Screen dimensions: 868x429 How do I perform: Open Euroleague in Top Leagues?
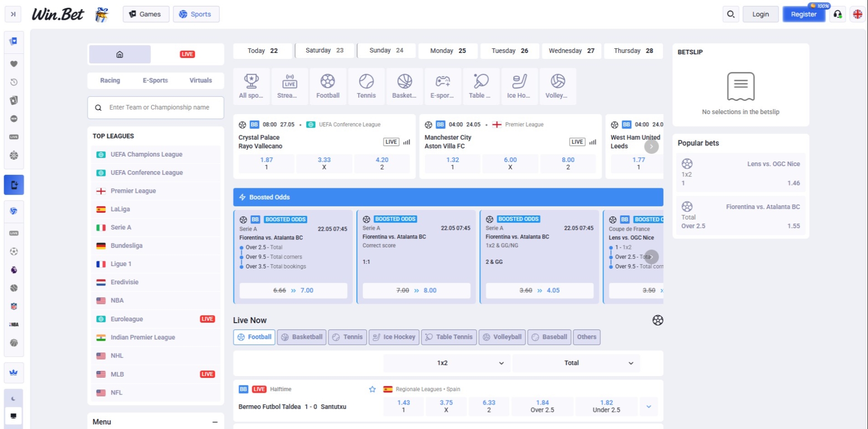(x=156, y=319)
